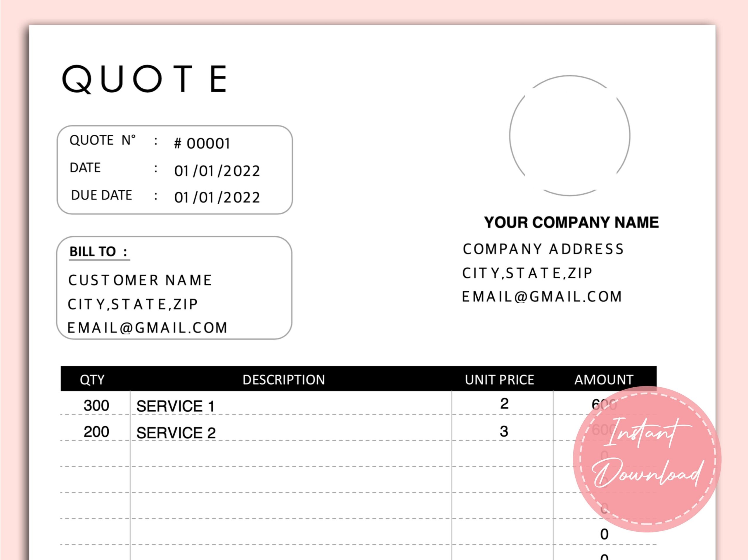Screen dimensions: 748x560
Task: Click the COMPANY ADDRESS line
Action: pyautogui.click(x=543, y=249)
